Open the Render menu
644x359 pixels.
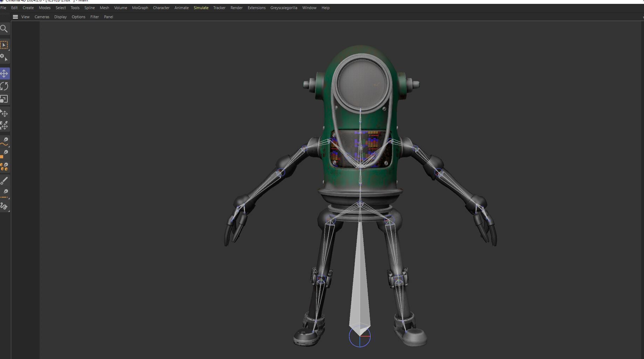(237, 8)
